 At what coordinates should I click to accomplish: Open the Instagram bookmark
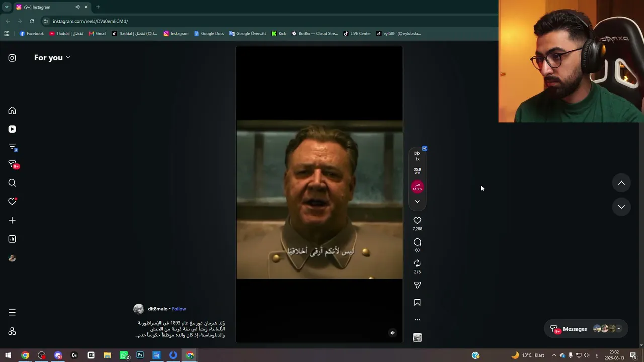[176, 34]
